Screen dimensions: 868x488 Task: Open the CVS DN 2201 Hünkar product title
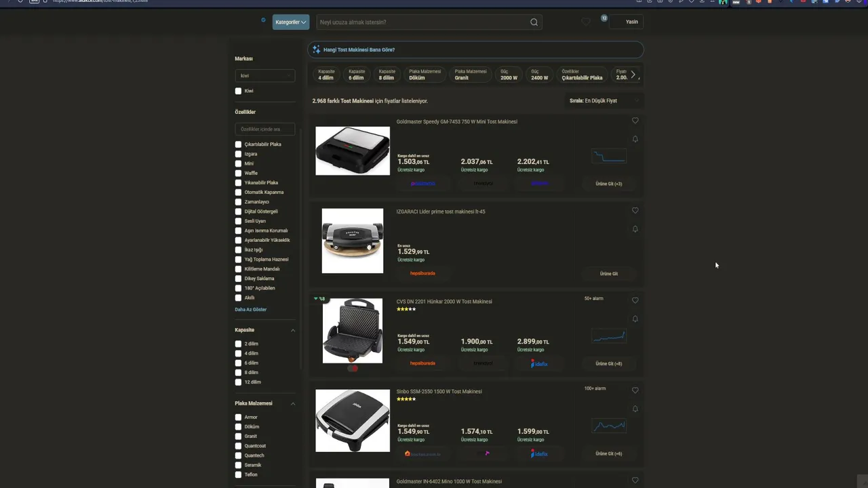(444, 302)
